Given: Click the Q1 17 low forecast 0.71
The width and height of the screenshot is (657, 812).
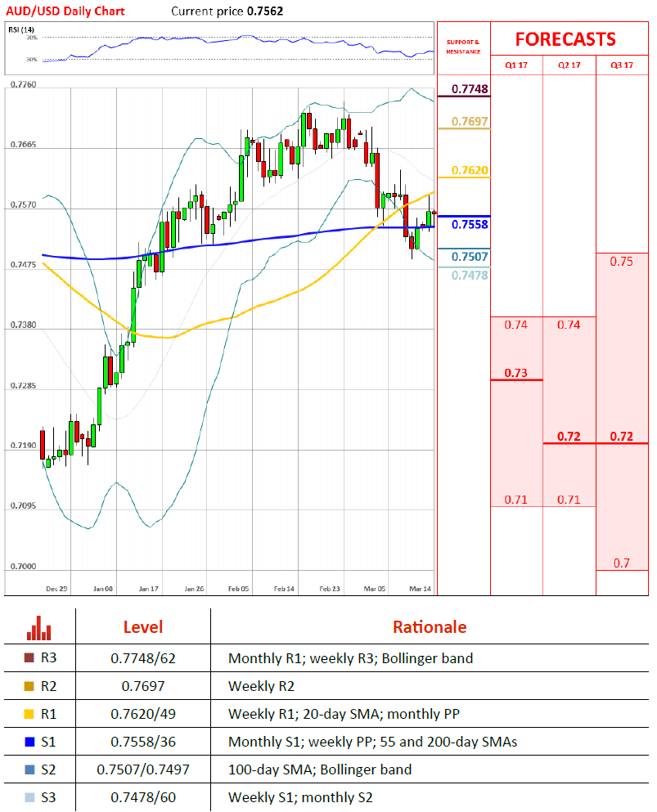Looking at the screenshot, I should [516, 500].
